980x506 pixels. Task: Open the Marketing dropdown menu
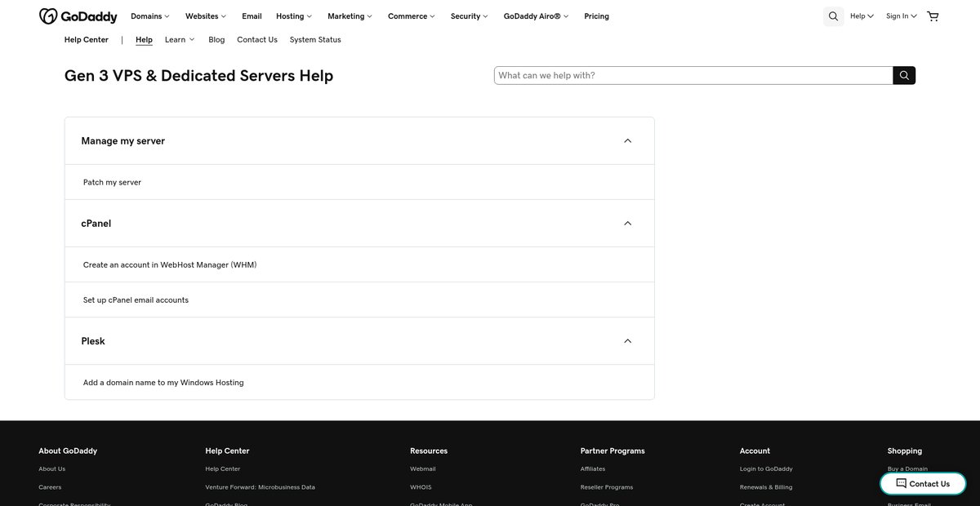(x=350, y=16)
